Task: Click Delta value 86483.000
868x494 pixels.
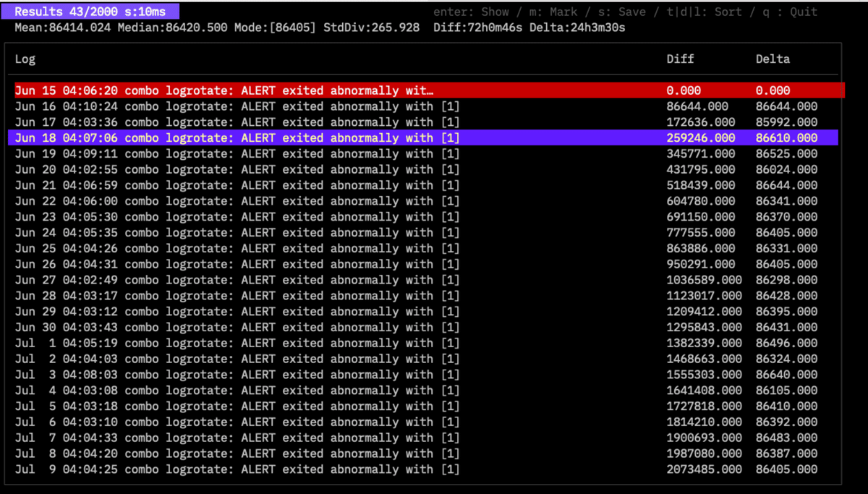Action: (x=787, y=438)
